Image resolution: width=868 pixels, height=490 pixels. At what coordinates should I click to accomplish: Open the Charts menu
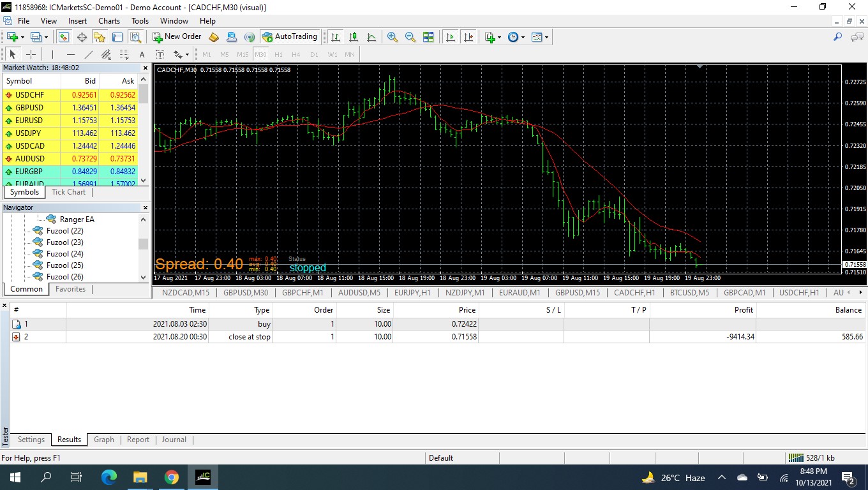[109, 20]
